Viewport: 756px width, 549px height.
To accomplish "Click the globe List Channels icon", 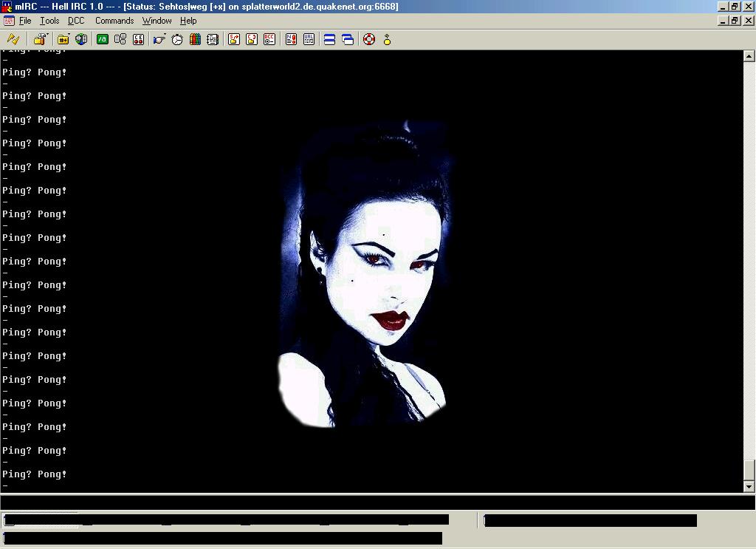I will point(81,39).
